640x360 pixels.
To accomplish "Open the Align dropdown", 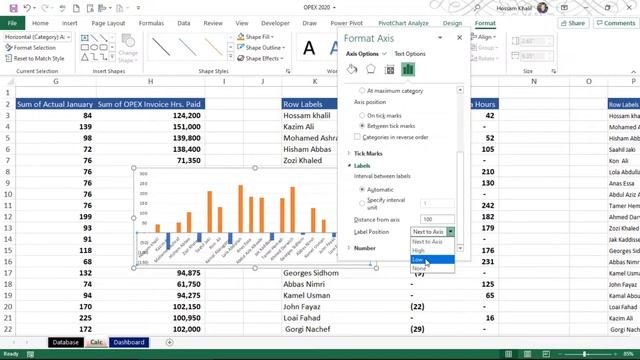I will click(x=484, y=37).
